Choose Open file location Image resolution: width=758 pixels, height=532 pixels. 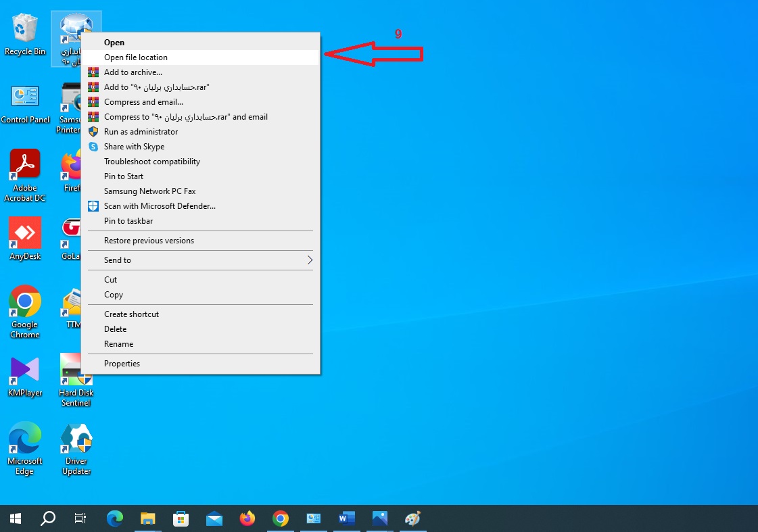201,57
